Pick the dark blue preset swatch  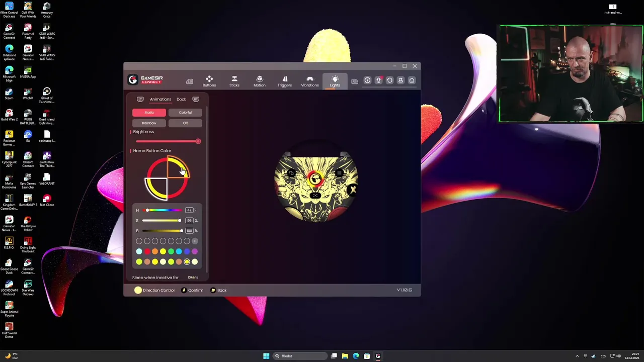click(187, 251)
